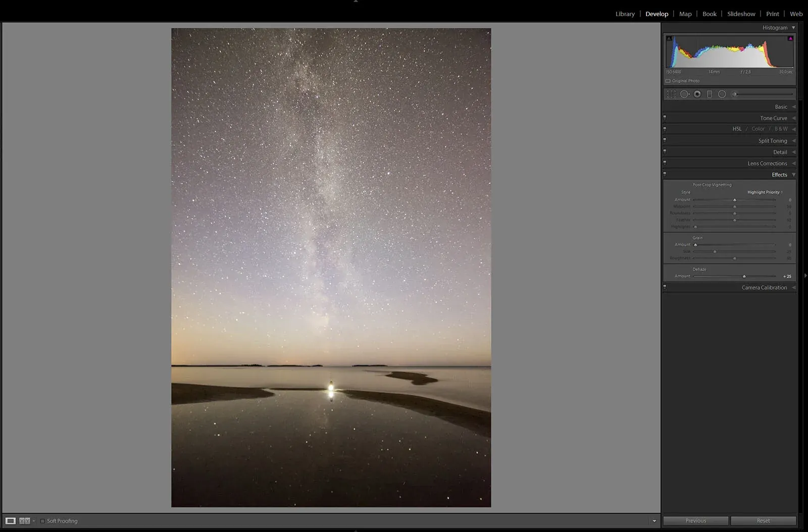Toggle the histogram highlight clipping indicator
This screenshot has width=808, height=532.
[790, 38]
